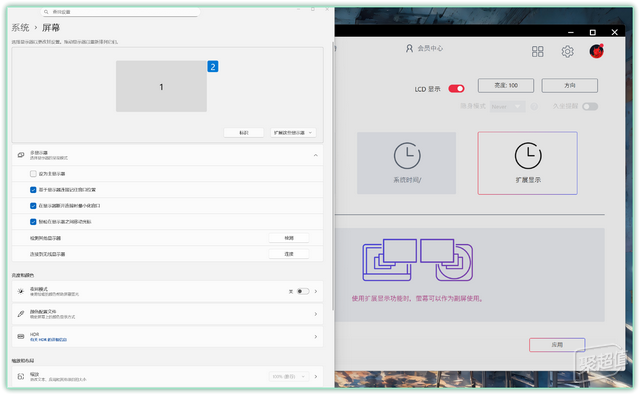Image resolution: width=640 pixels, height=395 pixels.
Task: Open the color profile settings row
Action: [x=167, y=314]
